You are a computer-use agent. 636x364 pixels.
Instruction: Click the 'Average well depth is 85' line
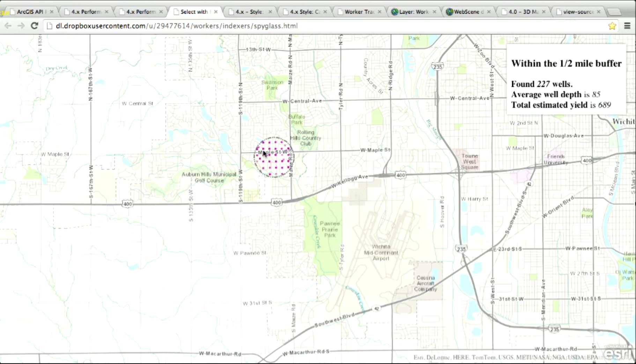[556, 94]
